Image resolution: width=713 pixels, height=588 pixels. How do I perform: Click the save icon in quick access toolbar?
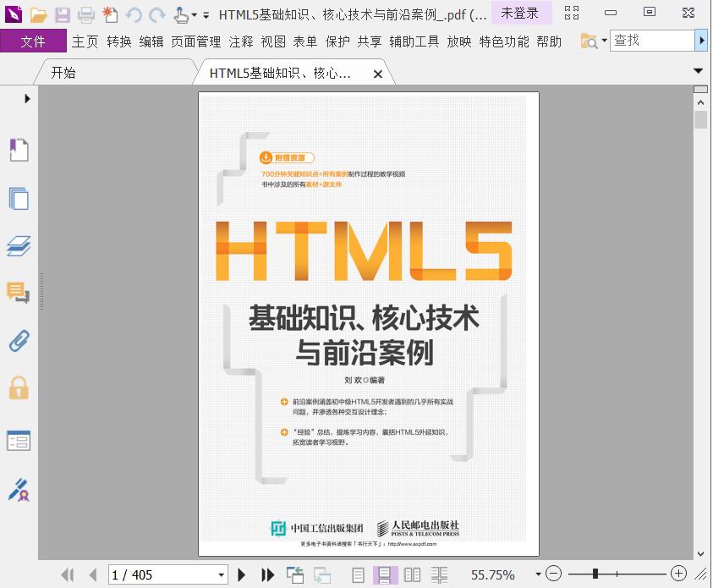point(63,15)
